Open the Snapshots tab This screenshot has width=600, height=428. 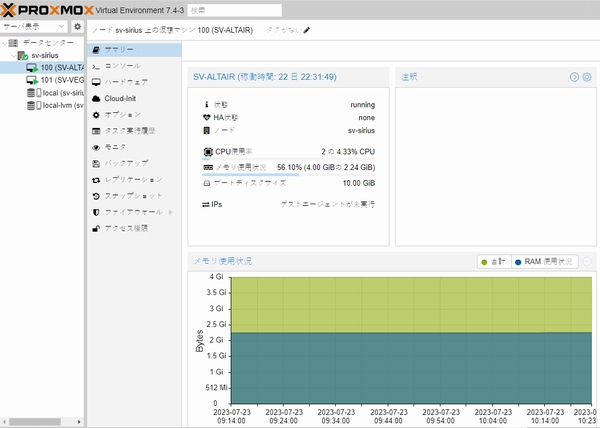[x=134, y=196]
